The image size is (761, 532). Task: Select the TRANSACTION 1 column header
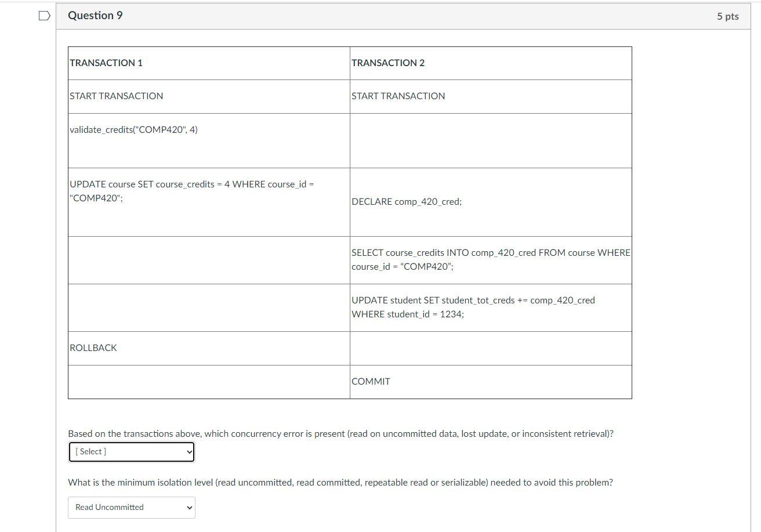(106, 63)
